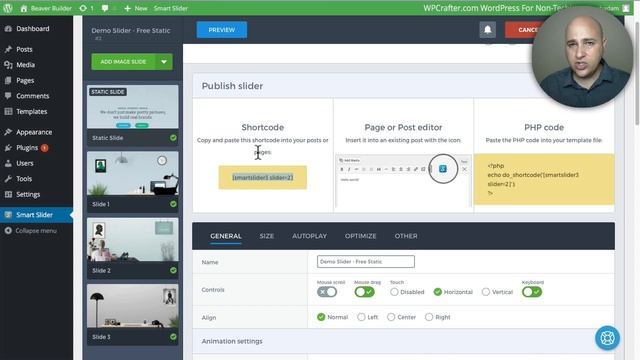This screenshot has width=640, height=360.
Task: Toggle the Mouse drag switch
Action: 364,292
